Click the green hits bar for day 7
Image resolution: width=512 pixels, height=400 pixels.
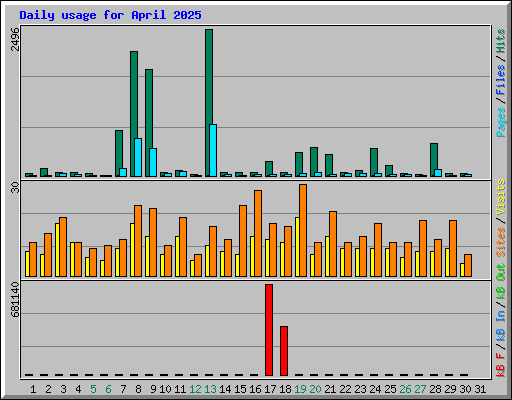point(118,153)
